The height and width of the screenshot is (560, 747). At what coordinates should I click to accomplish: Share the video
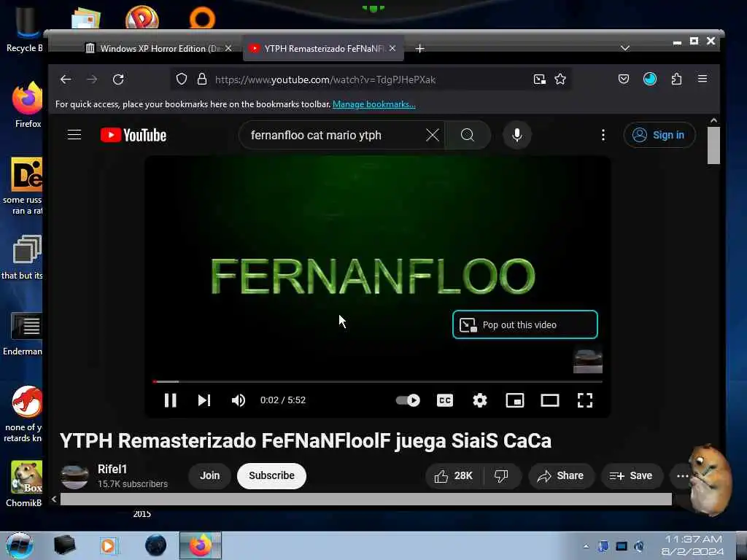[560, 475]
